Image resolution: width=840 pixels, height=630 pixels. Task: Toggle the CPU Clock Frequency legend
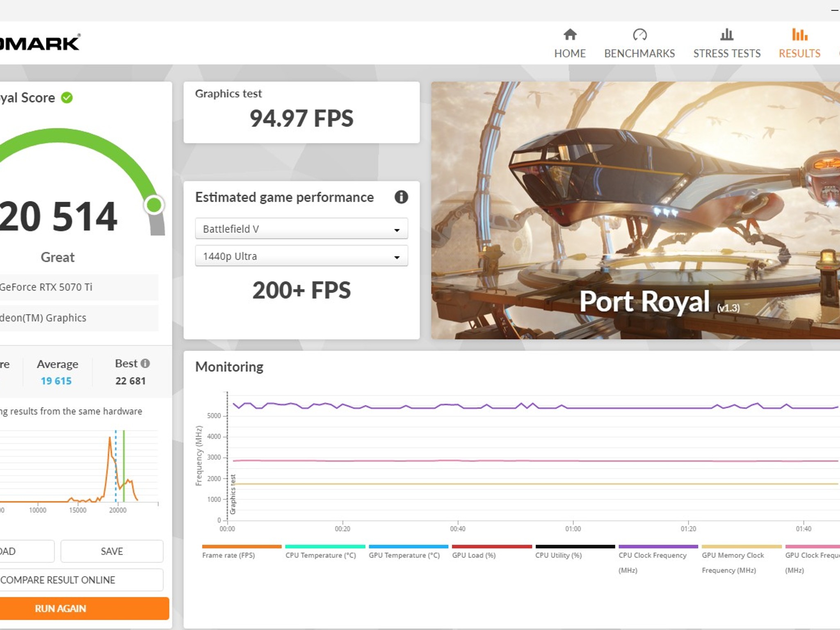point(658,560)
